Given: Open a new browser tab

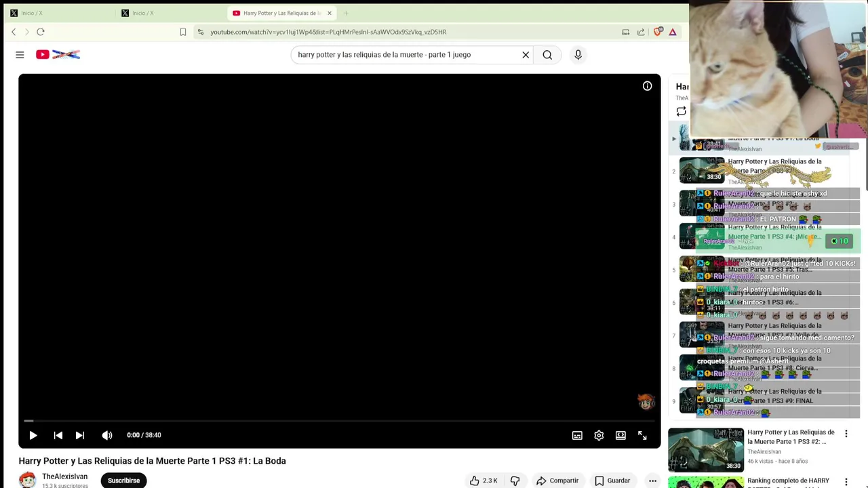Looking at the screenshot, I should point(346,13).
